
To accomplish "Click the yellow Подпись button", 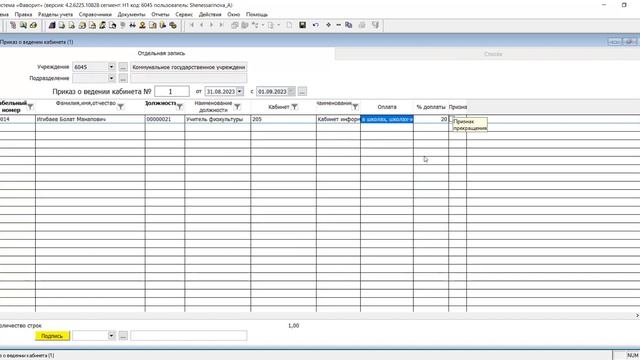I will pyautogui.click(x=52, y=336).
